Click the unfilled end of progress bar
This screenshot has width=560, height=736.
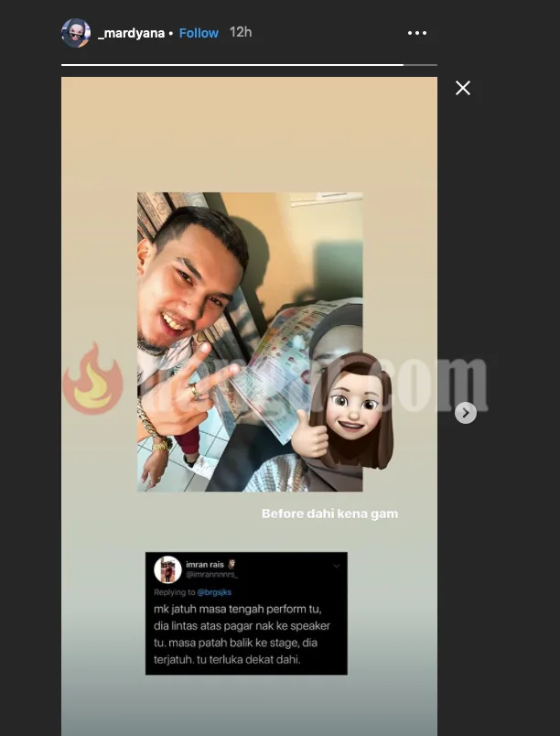pyautogui.click(x=420, y=65)
